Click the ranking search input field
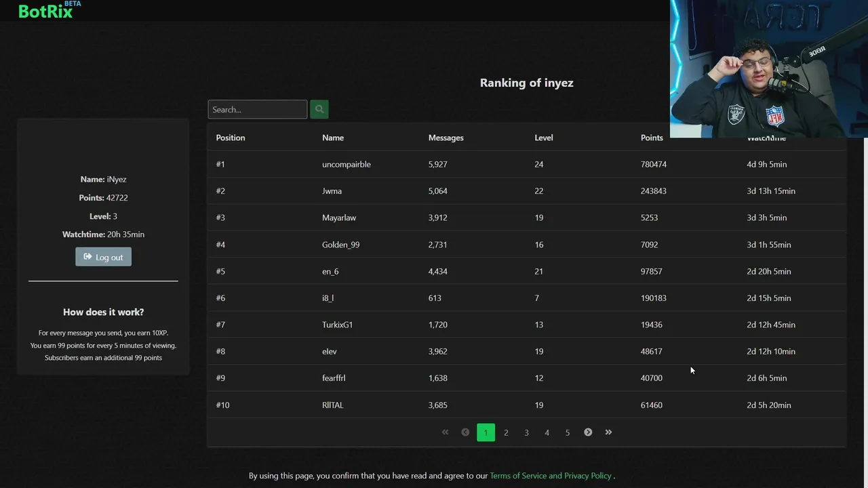This screenshot has height=488, width=868. pos(257,109)
